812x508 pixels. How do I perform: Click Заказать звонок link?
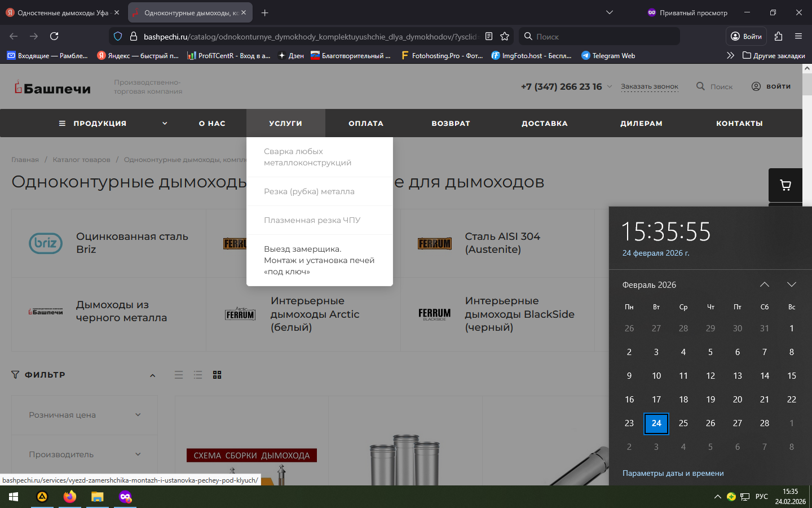tap(649, 86)
